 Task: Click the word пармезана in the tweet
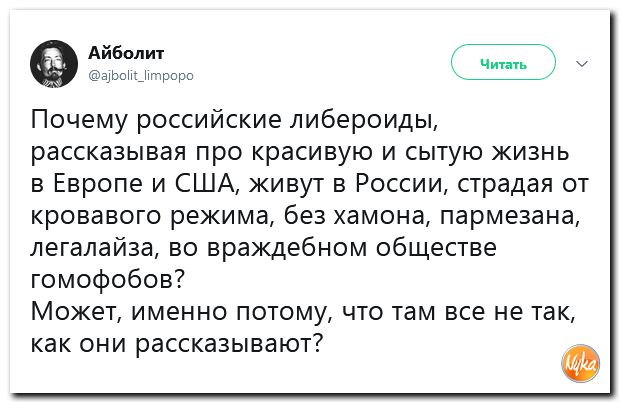pyautogui.click(x=510, y=217)
